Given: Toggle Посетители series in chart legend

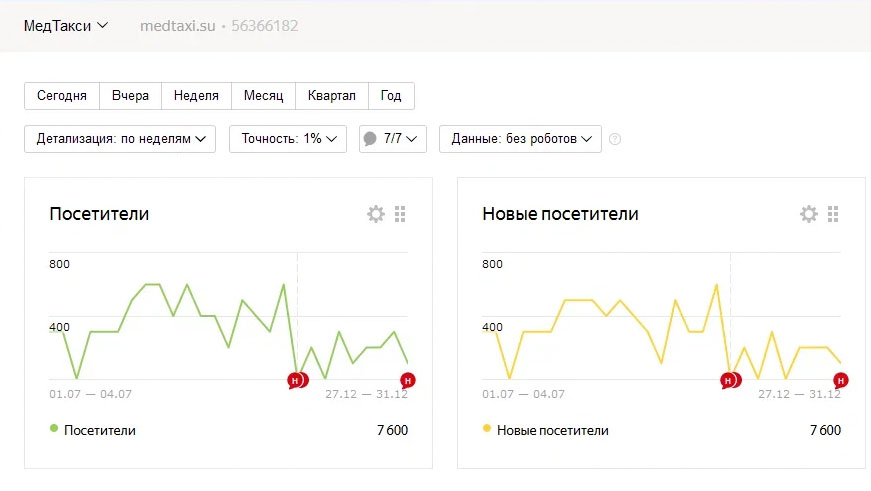Looking at the screenshot, I should pos(99,431).
